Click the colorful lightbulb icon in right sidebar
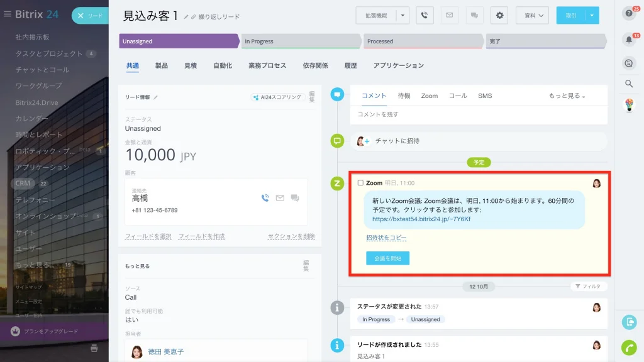Screen dimensions: 644x362 click(x=629, y=105)
